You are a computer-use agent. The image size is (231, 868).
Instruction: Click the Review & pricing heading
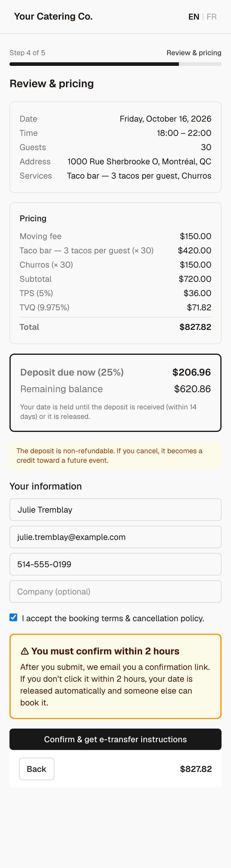[x=52, y=84]
